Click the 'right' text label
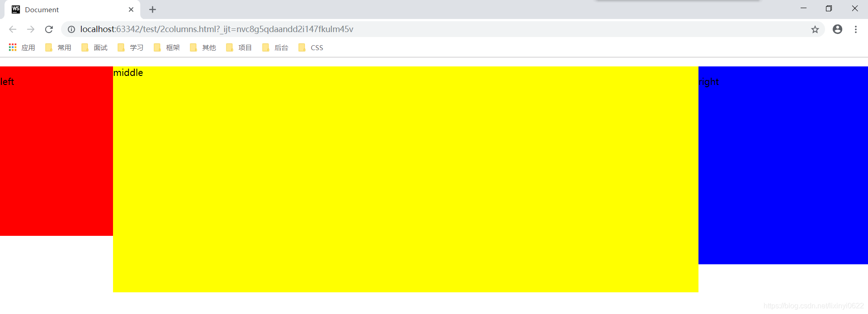 (709, 82)
